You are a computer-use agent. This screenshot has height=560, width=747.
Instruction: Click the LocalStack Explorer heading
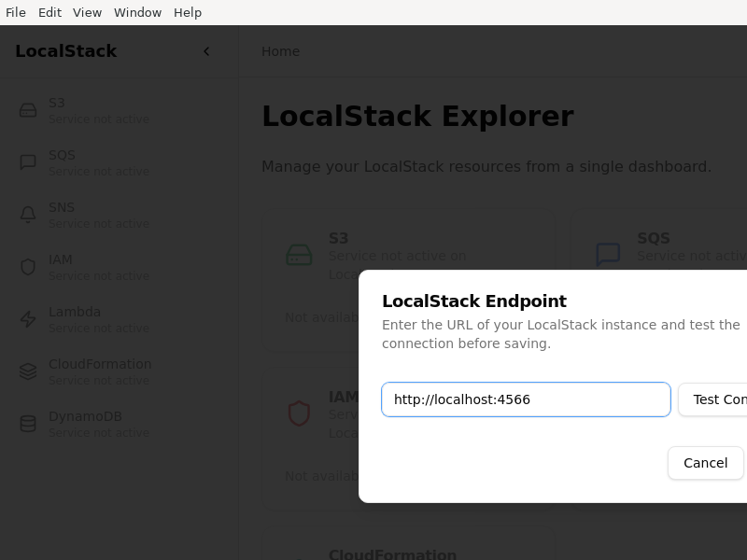[x=417, y=116]
